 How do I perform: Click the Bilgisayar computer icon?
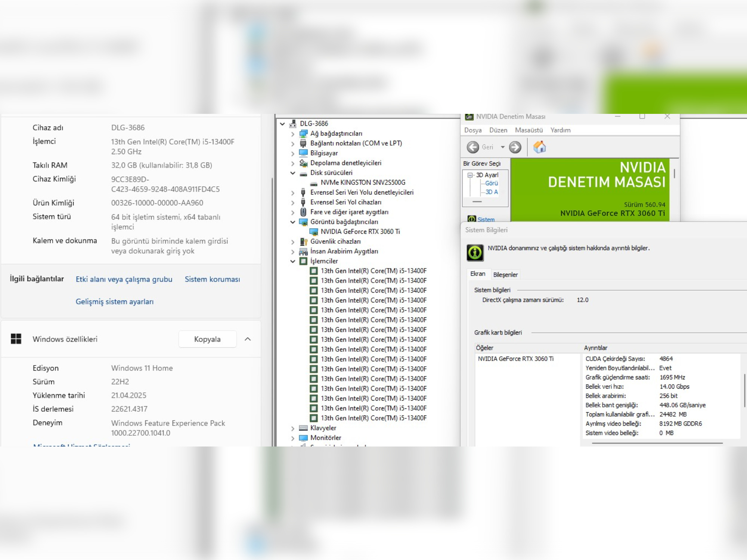click(x=303, y=153)
